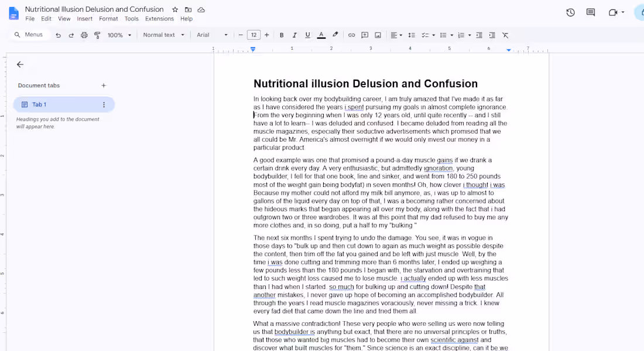
Task: Open version history clock icon
Action: tap(570, 12)
